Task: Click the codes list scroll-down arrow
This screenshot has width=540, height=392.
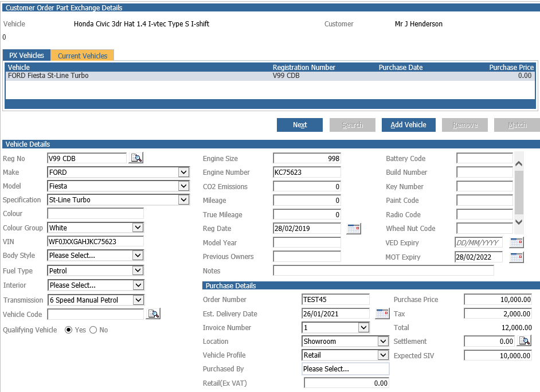Action: click(x=519, y=222)
